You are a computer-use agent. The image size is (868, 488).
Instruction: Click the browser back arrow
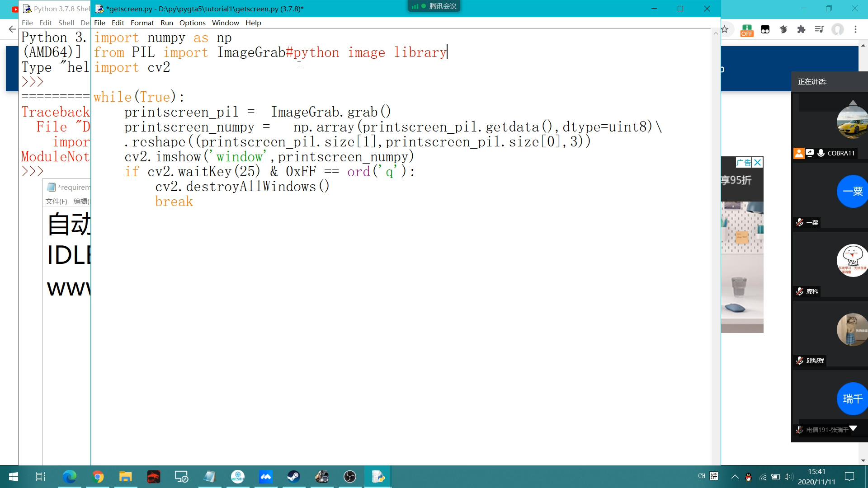tap(12, 29)
